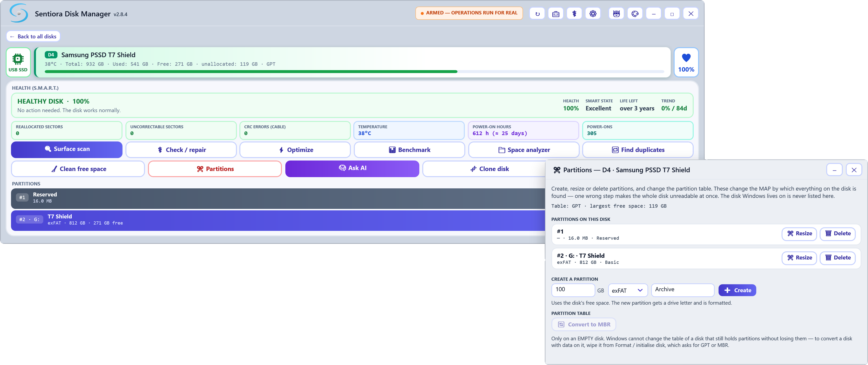Open the exFAT file system dropdown

tap(628, 290)
